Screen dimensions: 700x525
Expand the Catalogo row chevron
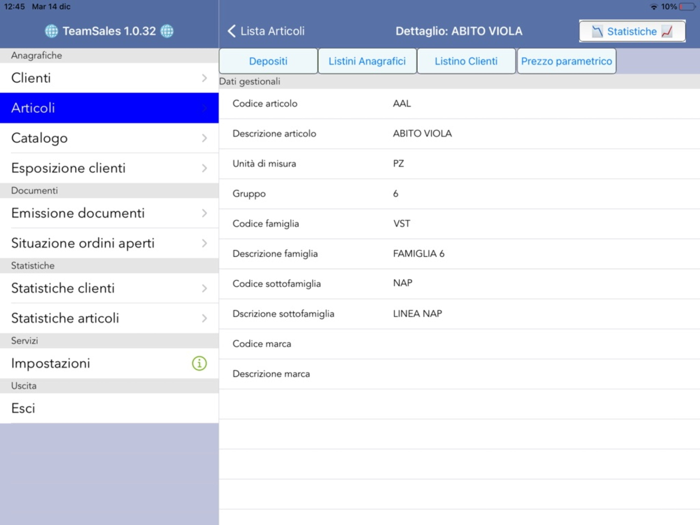pyautogui.click(x=204, y=138)
